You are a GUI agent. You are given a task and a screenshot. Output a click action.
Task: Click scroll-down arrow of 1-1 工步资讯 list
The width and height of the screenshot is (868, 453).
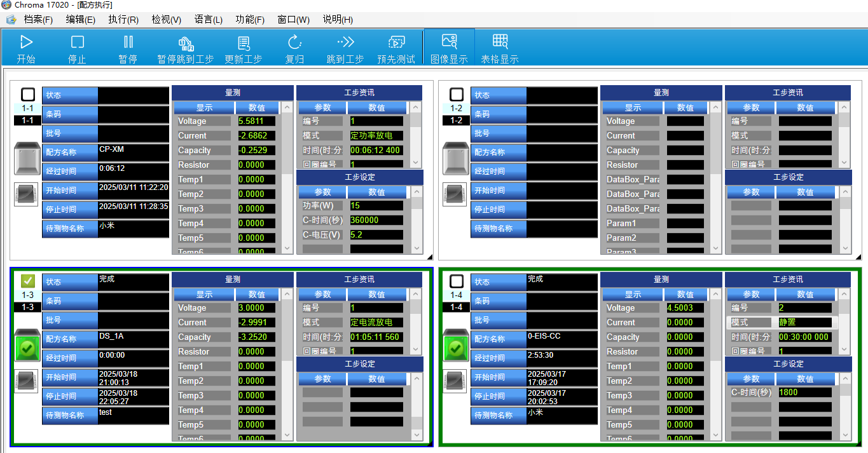pyautogui.click(x=417, y=163)
